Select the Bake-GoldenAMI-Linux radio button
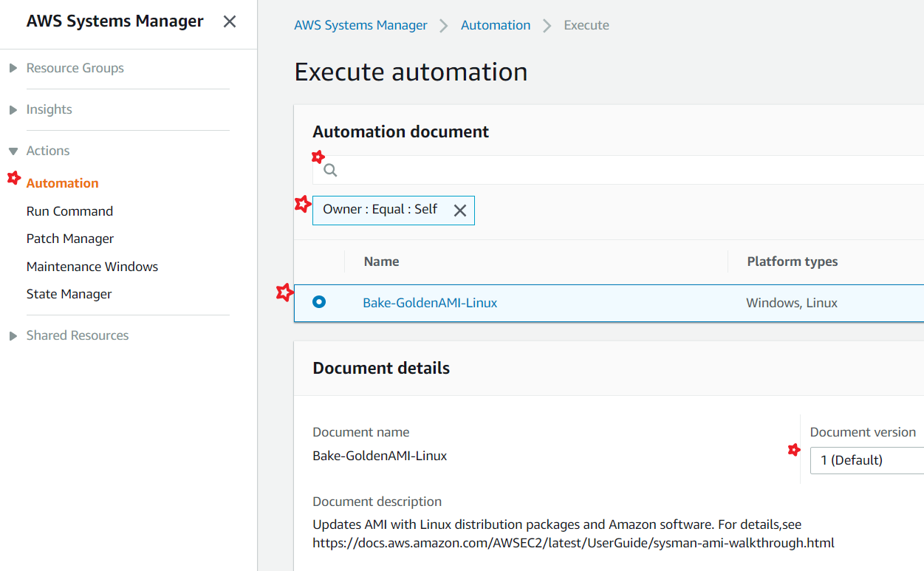Image resolution: width=924 pixels, height=571 pixels. pos(319,302)
